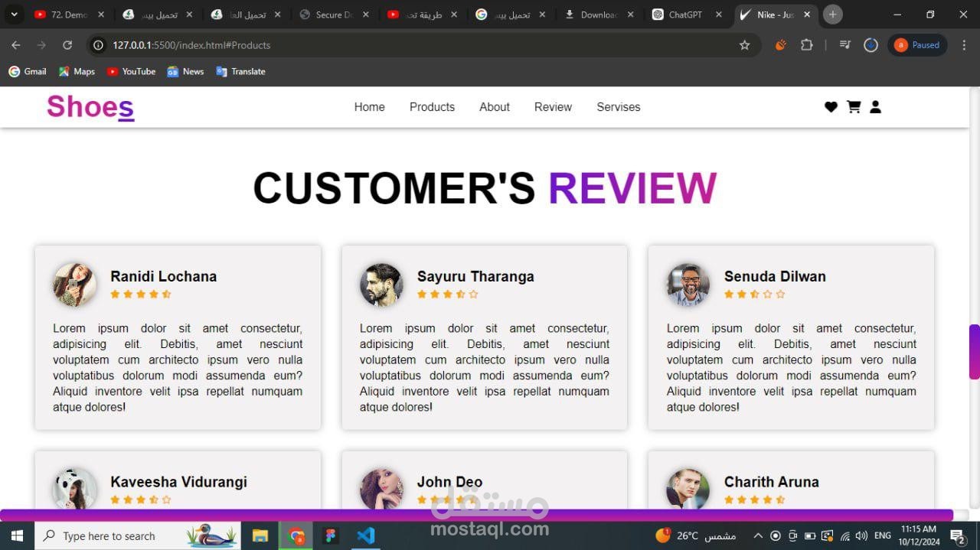Click the name Senuda Dilwan

[775, 276]
